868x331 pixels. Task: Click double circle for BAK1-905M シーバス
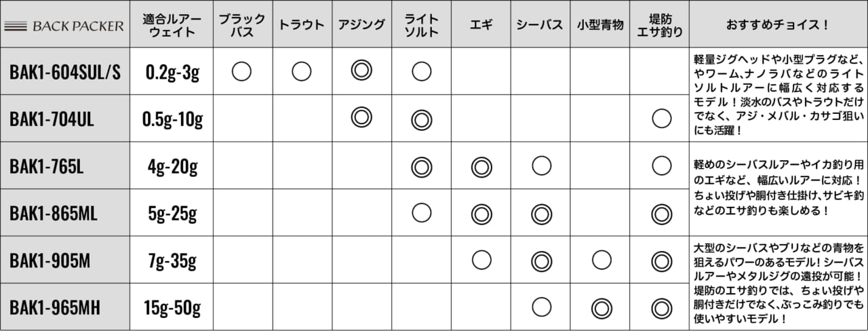tap(540, 260)
